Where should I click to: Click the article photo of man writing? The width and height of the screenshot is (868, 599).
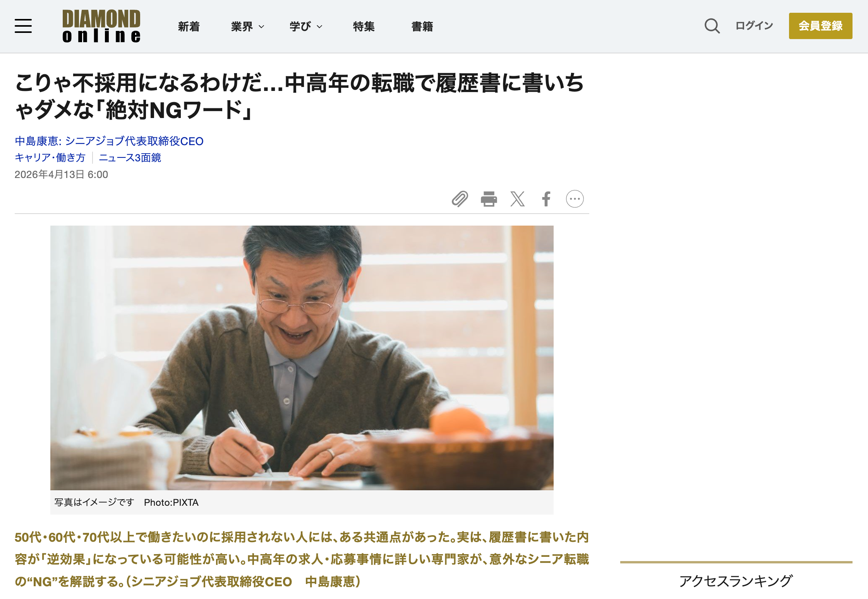302,358
